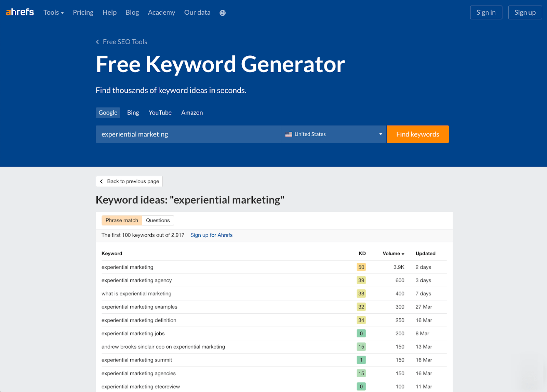Switch to the Phrase match view

click(x=121, y=220)
